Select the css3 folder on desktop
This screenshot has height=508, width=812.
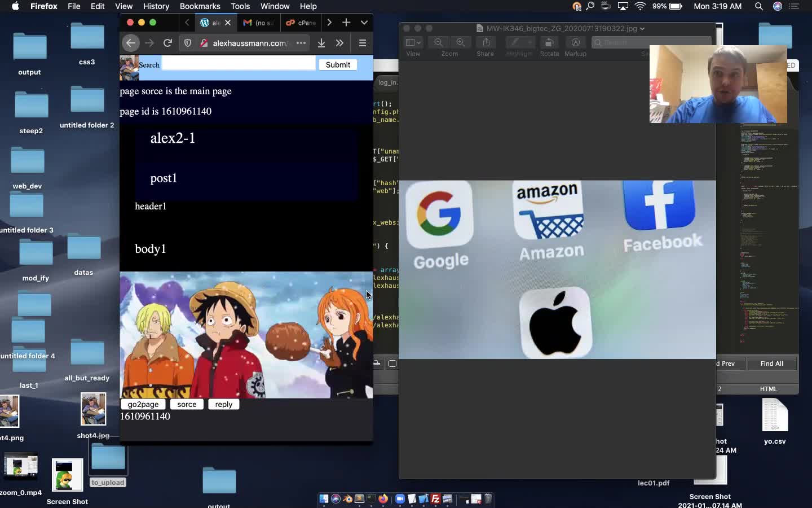[87, 44]
